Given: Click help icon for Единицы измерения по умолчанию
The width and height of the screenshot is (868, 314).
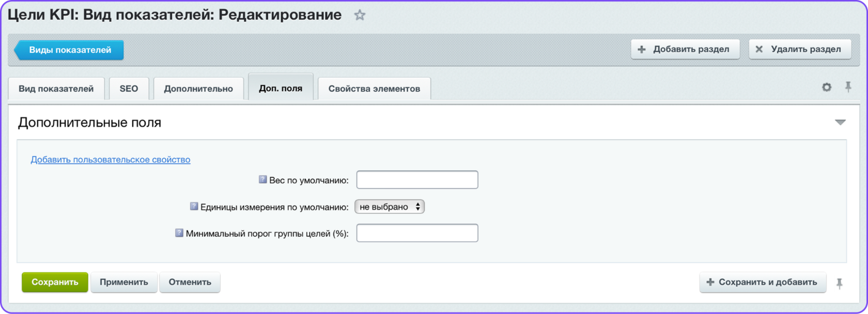Looking at the screenshot, I should pyautogui.click(x=194, y=206).
